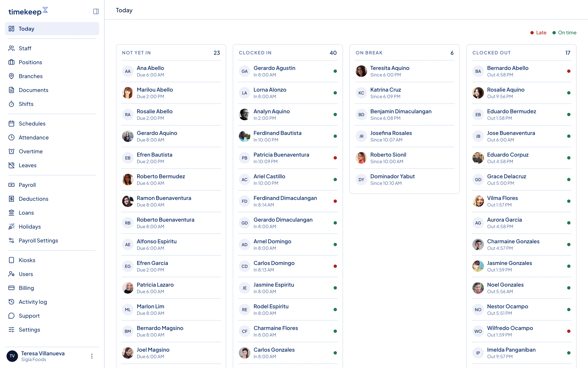The width and height of the screenshot is (588, 368).
Task: Open Joel Magsino's entry
Action: pyautogui.click(x=171, y=353)
